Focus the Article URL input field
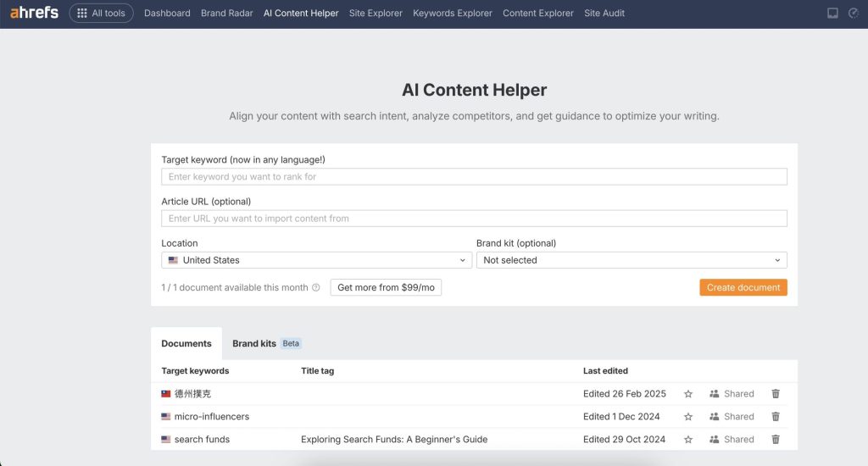 tap(475, 219)
